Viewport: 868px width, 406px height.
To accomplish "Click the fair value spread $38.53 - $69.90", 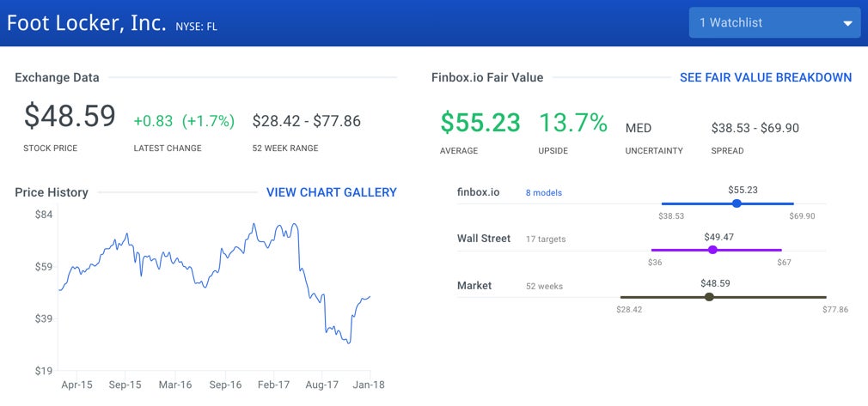I will coord(755,128).
